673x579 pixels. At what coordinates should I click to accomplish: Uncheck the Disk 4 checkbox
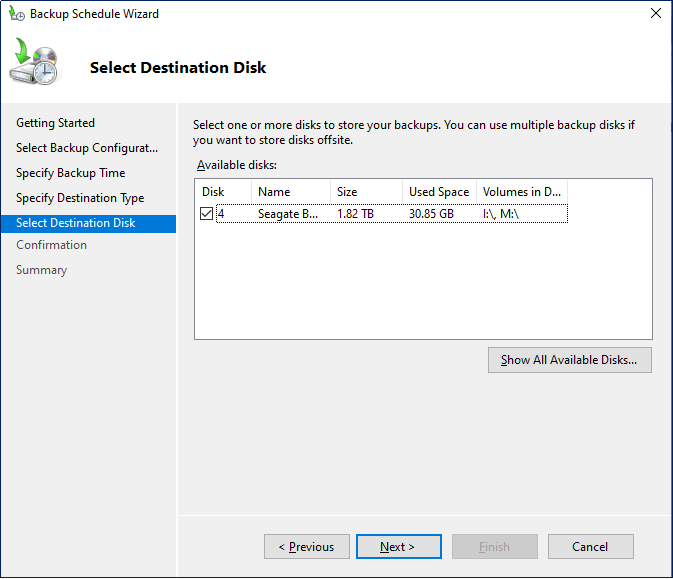(x=207, y=213)
